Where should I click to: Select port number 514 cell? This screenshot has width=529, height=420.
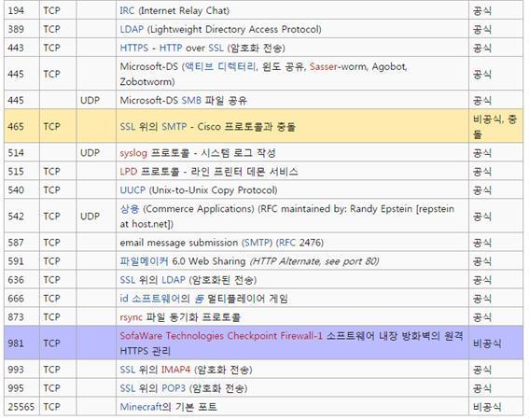pyautogui.click(x=22, y=153)
